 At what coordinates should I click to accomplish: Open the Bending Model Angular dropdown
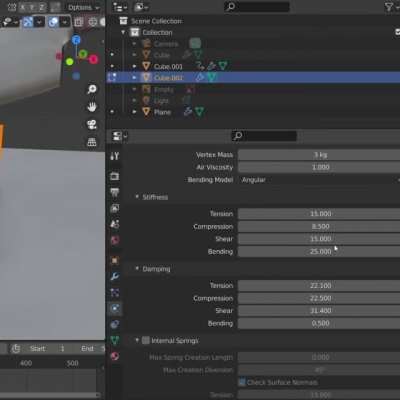tap(319, 180)
